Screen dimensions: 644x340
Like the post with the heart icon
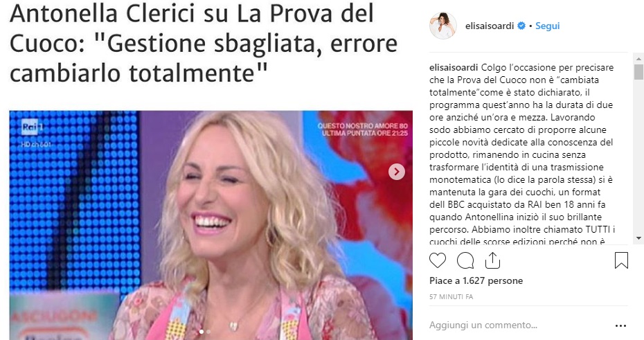point(438,260)
